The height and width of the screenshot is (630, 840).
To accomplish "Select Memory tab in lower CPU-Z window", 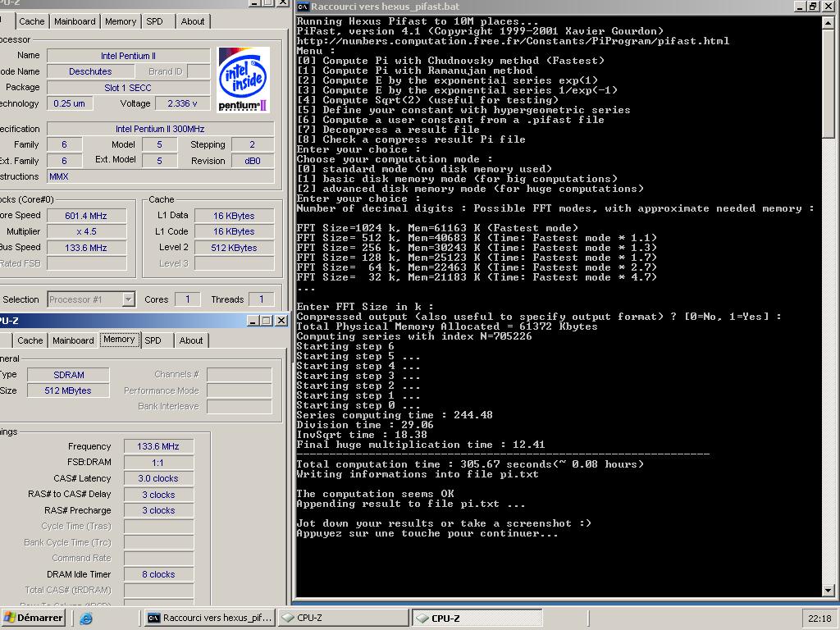I will click(x=119, y=339).
